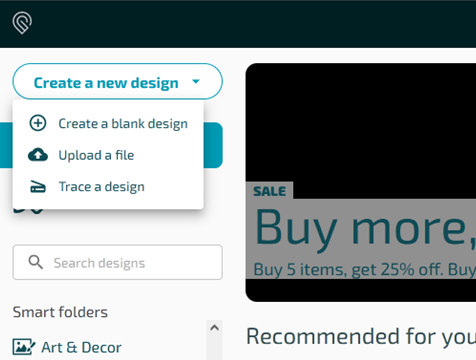Viewport: 476px width, 360px height.
Task: Click the Buy 5 items get 25% off text
Action: (x=364, y=269)
